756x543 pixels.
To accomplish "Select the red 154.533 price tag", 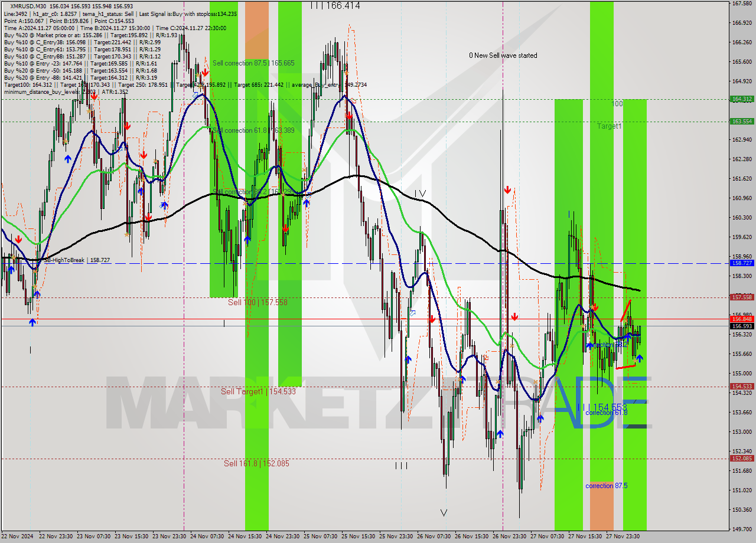I will click(742, 387).
